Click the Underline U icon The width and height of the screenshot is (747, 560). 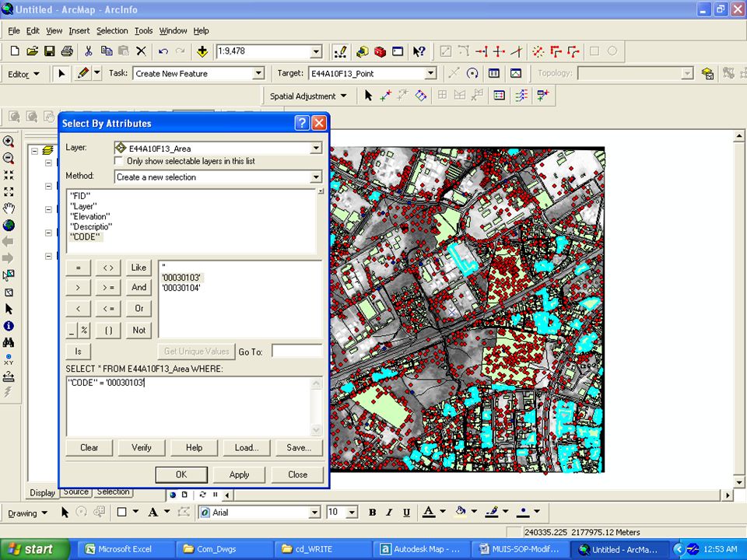coord(406,513)
